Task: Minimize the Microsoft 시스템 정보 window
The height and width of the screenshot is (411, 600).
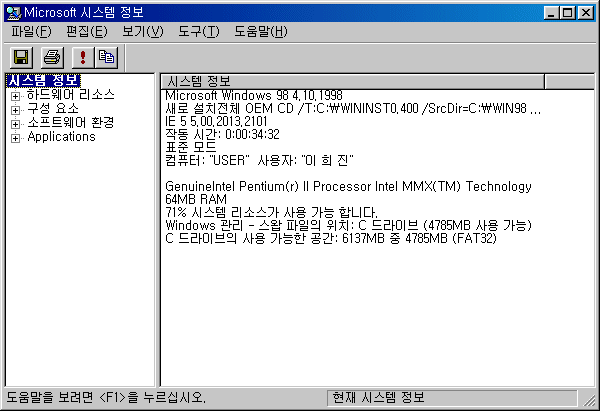Action: coord(551,13)
